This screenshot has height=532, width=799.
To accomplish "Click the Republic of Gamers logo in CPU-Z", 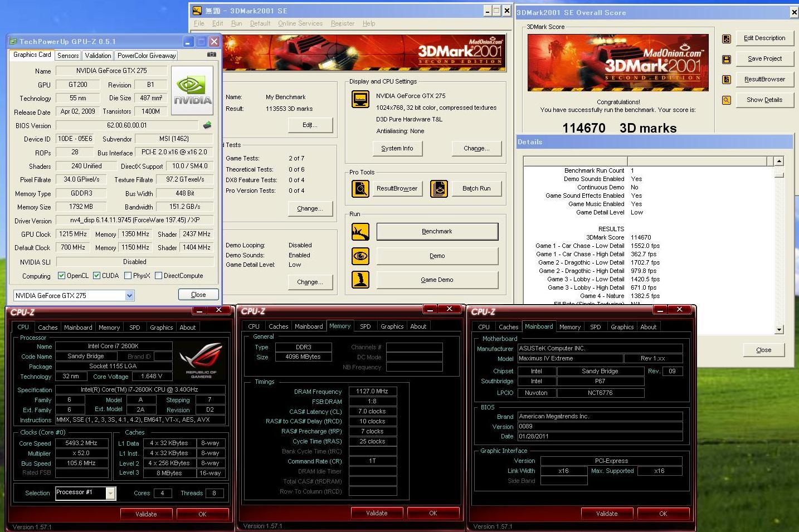I will pyautogui.click(x=201, y=360).
